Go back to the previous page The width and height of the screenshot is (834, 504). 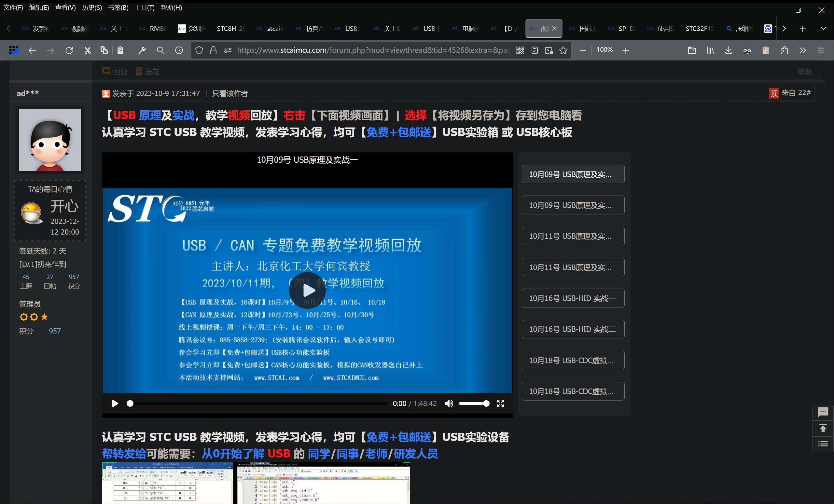coord(32,50)
